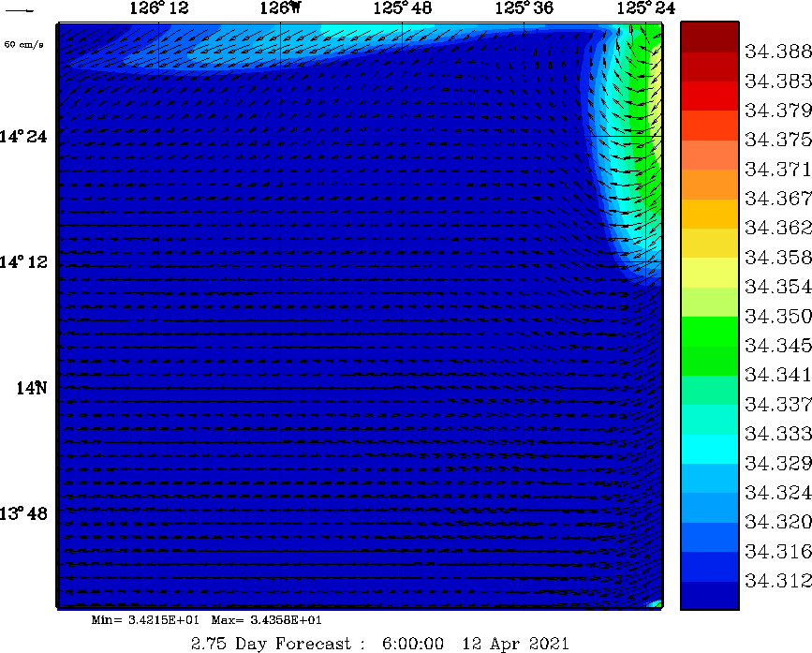Click the 34.337 colorbar label
812x653 pixels.
[x=778, y=405]
